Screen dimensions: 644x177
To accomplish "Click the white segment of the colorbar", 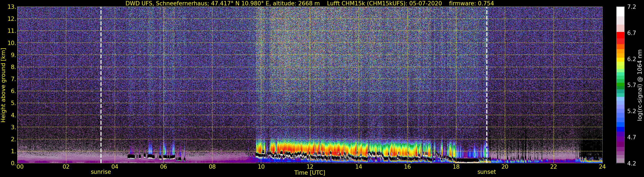I will click(x=620, y=12).
